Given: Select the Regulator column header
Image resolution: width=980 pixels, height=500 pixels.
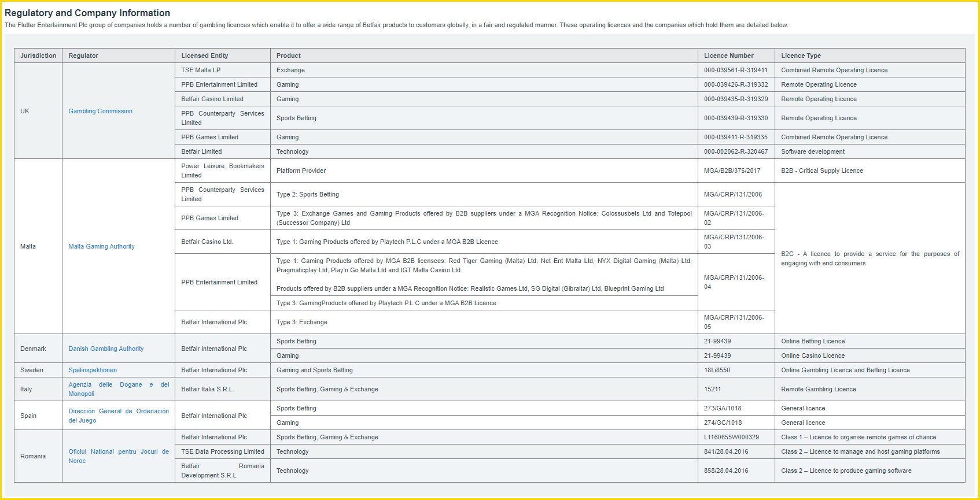Looking at the screenshot, I should [119, 55].
